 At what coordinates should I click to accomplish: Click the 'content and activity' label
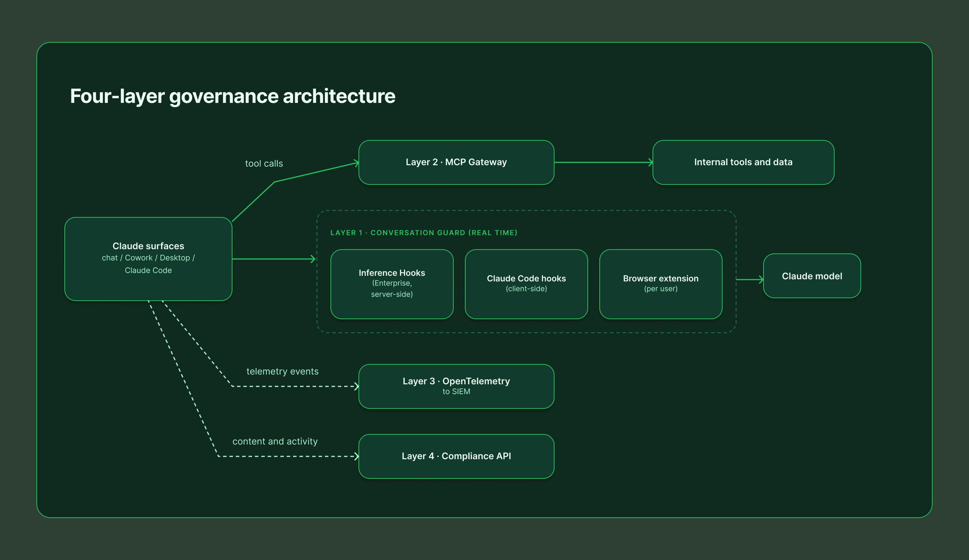[275, 442]
